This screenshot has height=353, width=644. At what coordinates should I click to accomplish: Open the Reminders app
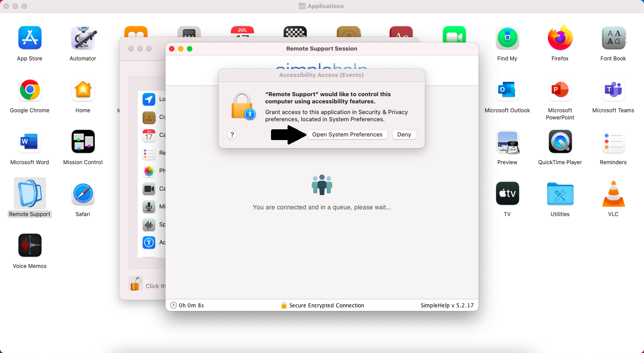(613, 142)
